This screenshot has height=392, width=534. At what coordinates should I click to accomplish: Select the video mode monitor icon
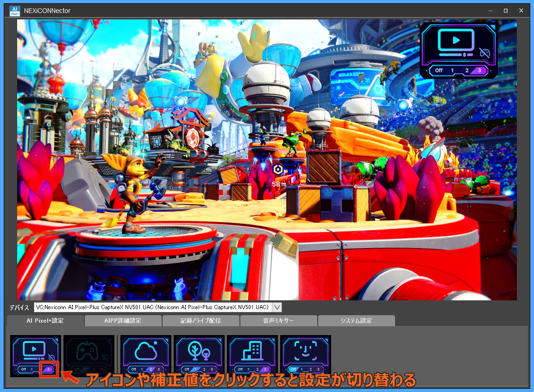[x=34, y=350]
